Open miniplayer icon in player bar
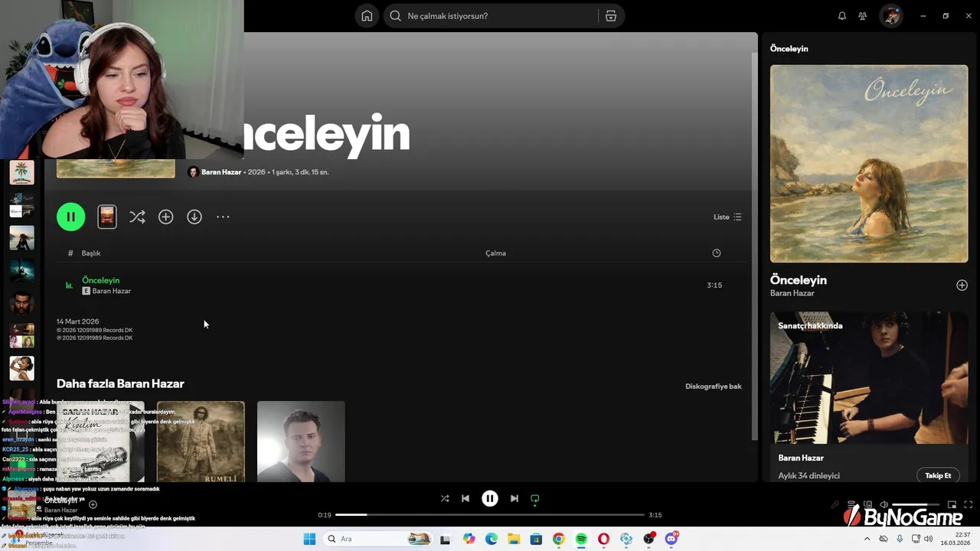Image resolution: width=980 pixels, height=551 pixels. tap(952, 504)
